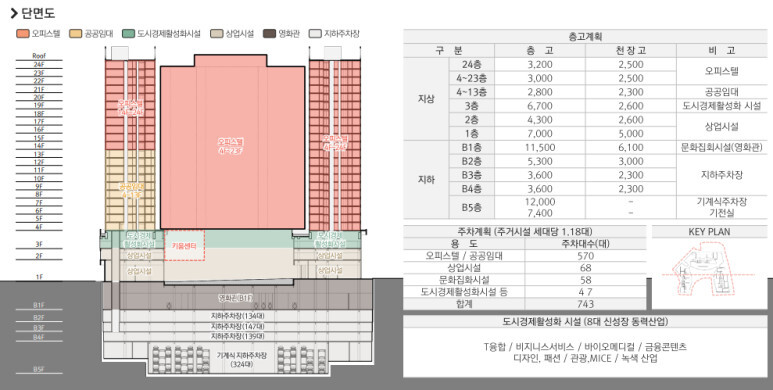Click the 도시경제활성화시설 green legend swatch

(128, 34)
